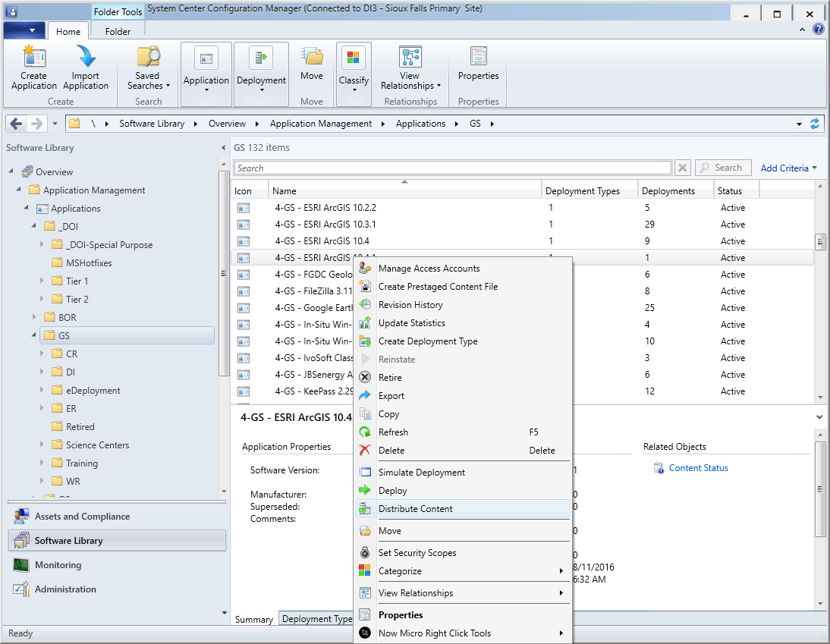
Task: Click the application list vertical scrollbar thumb
Action: (x=820, y=242)
